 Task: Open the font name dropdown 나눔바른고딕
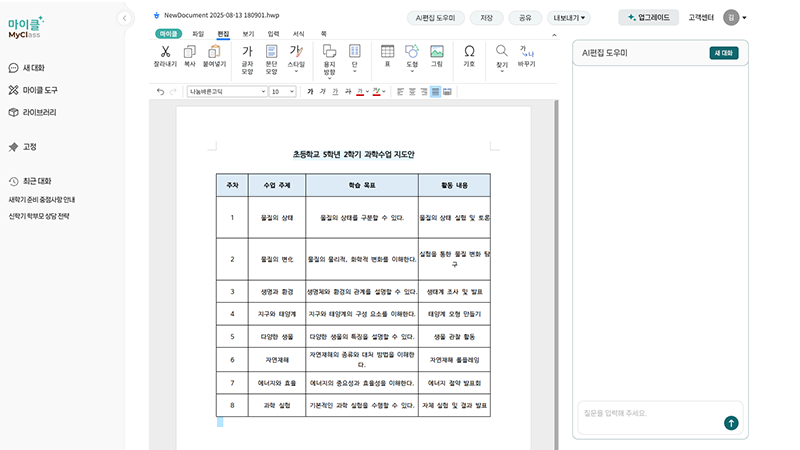pyautogui.click(x=226, y=91)
